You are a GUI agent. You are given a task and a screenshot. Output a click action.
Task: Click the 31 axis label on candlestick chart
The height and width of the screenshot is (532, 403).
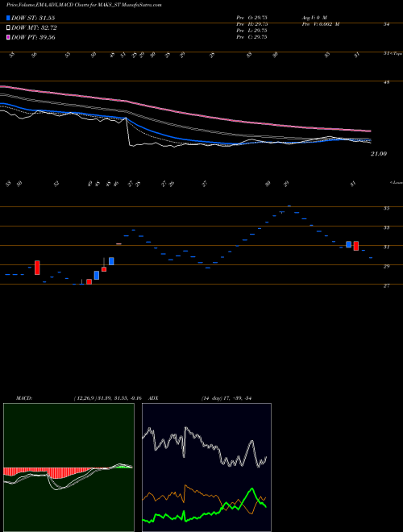click(x=386, y=247)
